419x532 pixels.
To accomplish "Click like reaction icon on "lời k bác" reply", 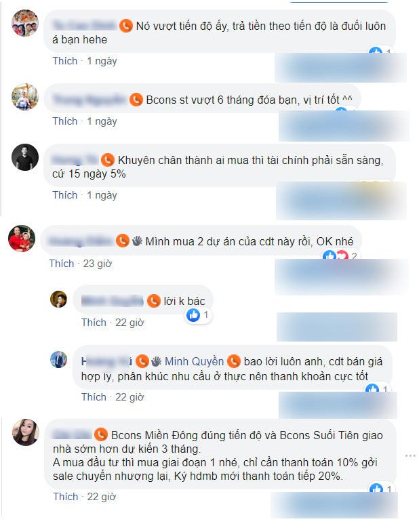I will pos(193,315).
